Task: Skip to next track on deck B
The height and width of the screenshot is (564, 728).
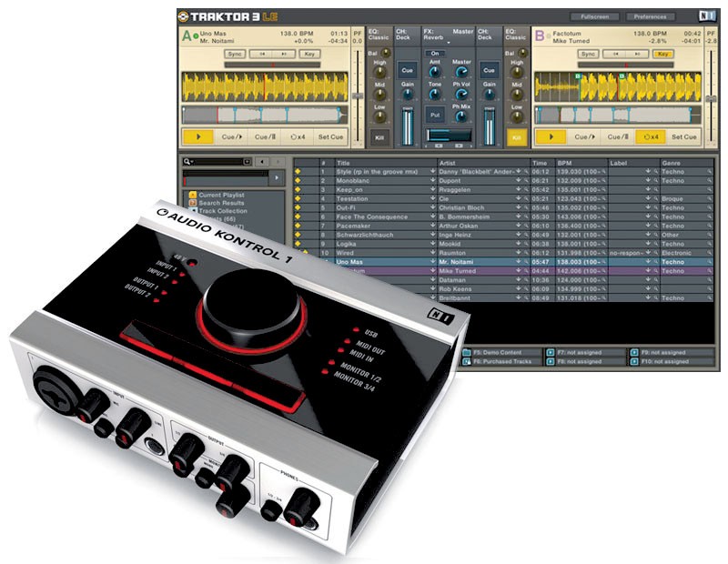Action: point(637,54)
